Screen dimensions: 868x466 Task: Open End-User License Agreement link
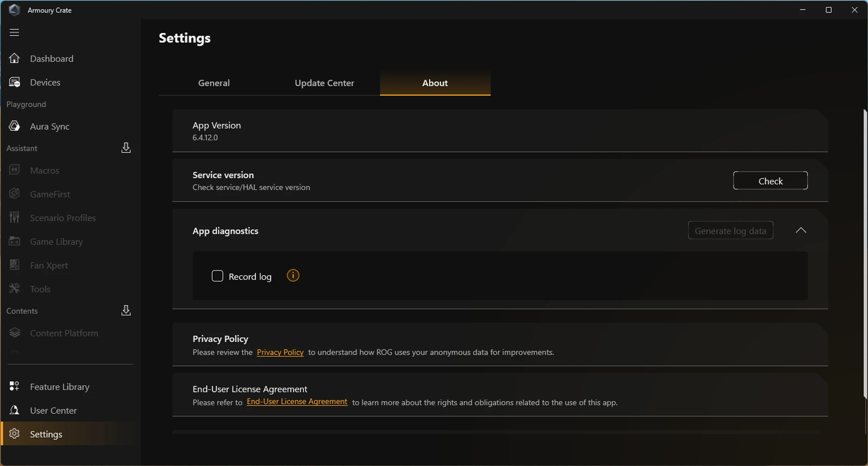click(x=297, y=402)
